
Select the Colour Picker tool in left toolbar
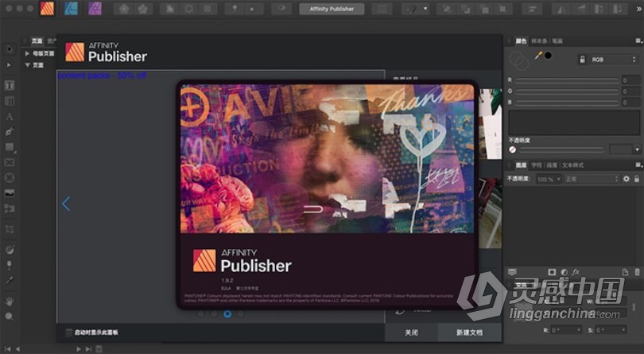(x=10, y=280)
